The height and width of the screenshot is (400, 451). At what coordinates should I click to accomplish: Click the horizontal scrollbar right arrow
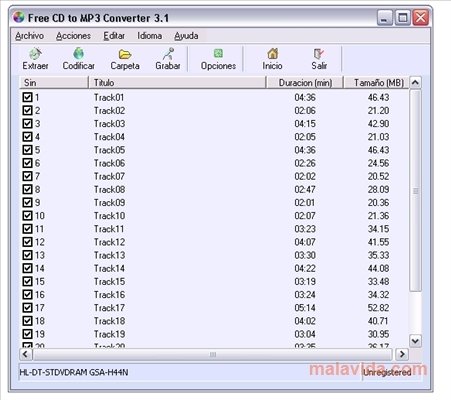click(402, 354)
